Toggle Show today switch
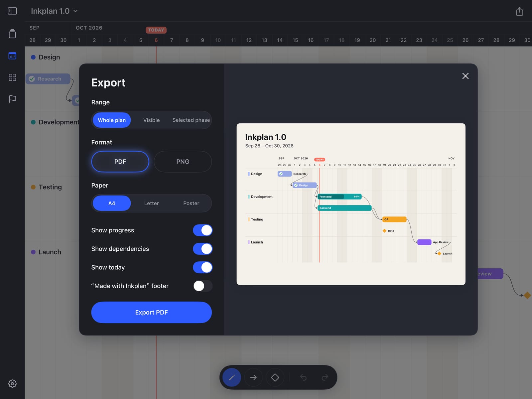 (202, 267)
